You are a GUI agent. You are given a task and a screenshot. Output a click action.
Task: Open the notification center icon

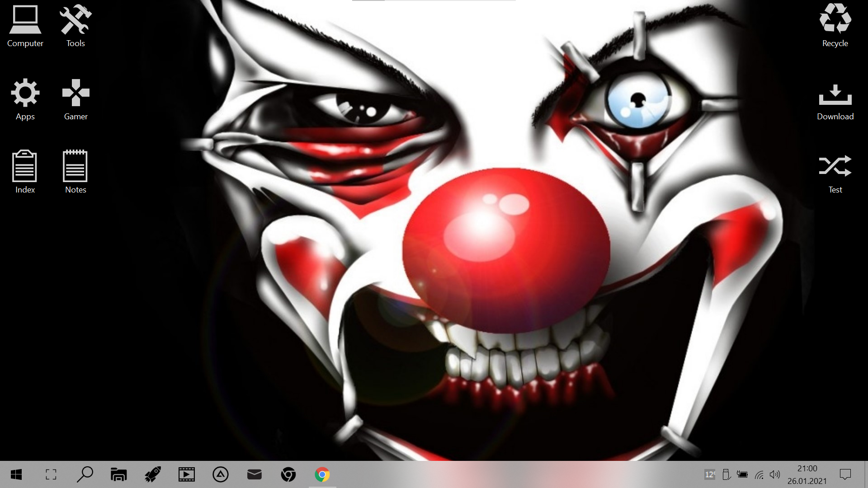coord(845,474)
